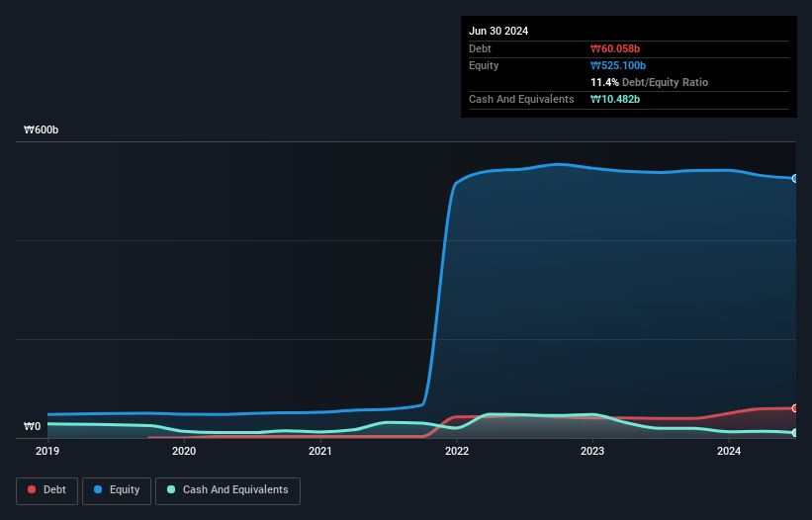812x520 pixels.
Task: Click the 2021 x-axis label
Action: coord(320,451)
